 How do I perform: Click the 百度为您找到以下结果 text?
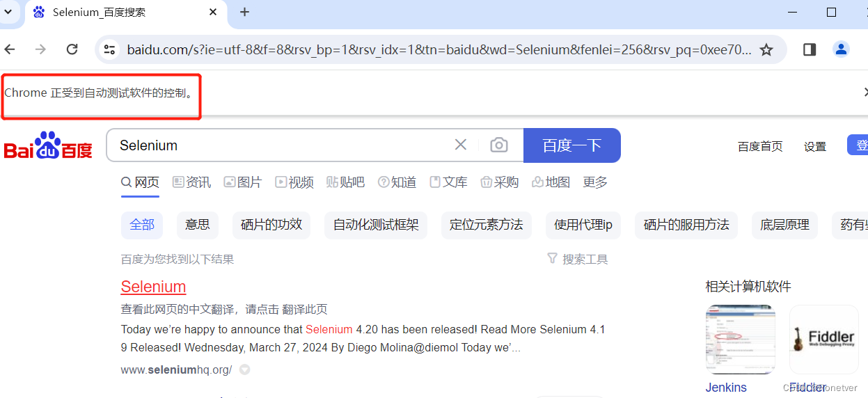click(177, 259)
